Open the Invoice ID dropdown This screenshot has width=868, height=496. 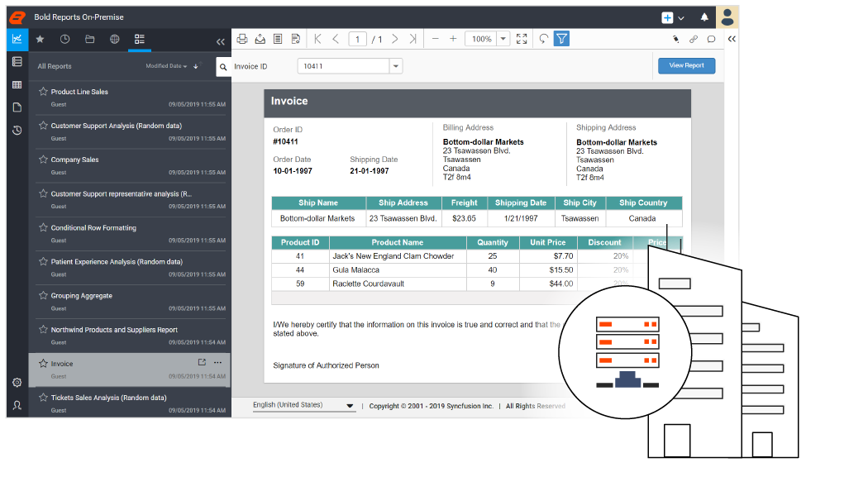396,66
